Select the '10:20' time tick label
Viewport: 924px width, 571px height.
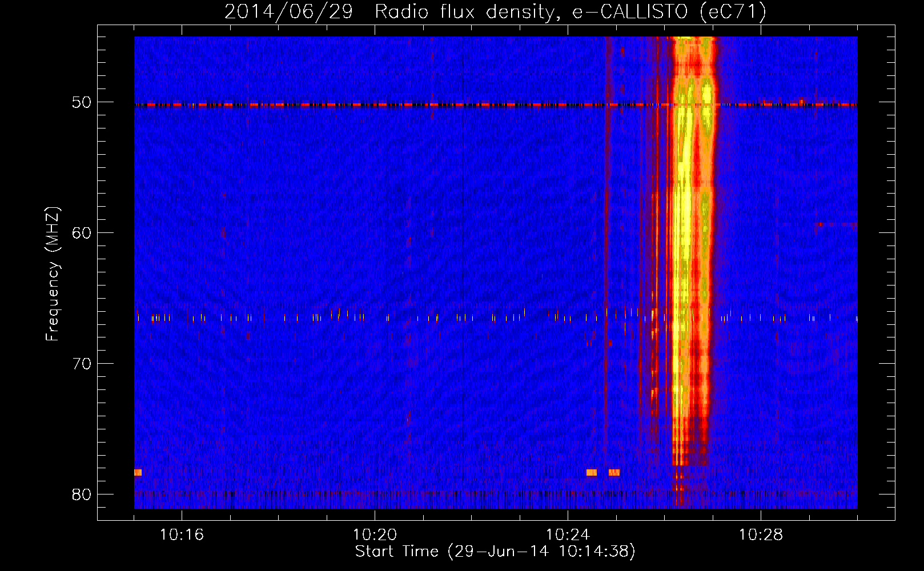coord(375,534)
